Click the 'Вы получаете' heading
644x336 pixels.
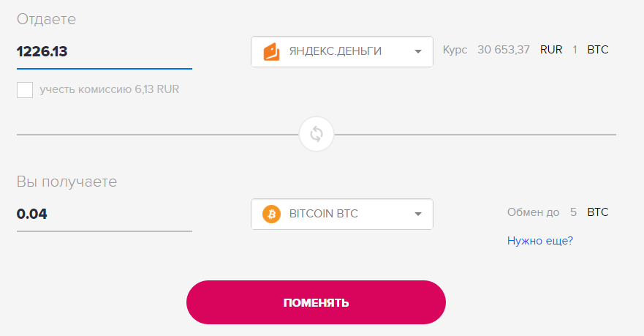[67, 182]
